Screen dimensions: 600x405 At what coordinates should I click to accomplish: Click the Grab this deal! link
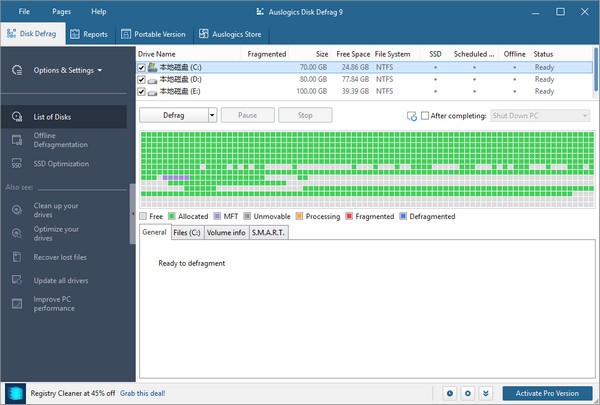pos(143,394)
